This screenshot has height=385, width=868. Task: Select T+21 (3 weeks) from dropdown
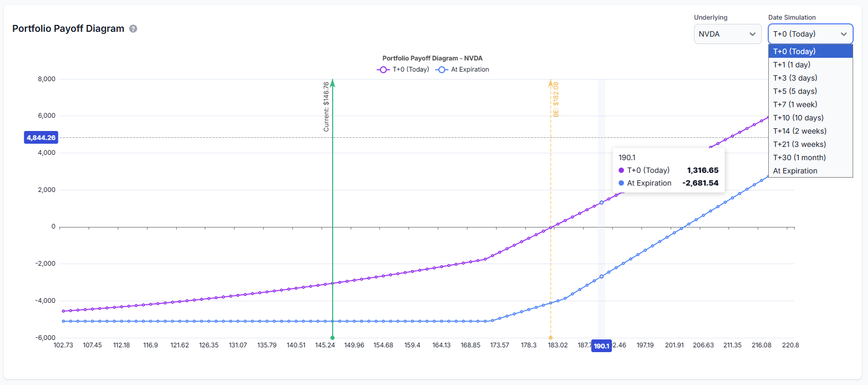coord(810,144)
